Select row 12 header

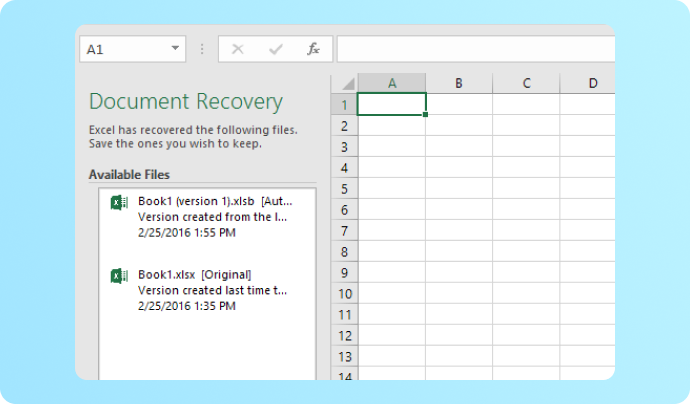tap(344, 335)
